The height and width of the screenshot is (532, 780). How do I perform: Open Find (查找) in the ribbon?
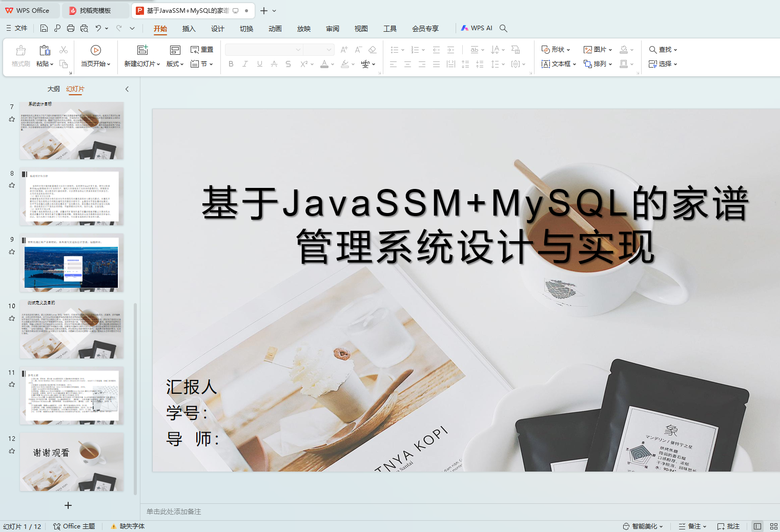[663, 50]
